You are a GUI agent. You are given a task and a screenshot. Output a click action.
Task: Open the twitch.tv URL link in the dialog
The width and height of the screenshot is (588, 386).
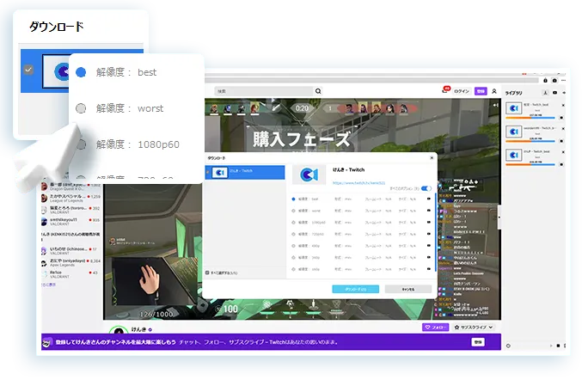point(358,183)
